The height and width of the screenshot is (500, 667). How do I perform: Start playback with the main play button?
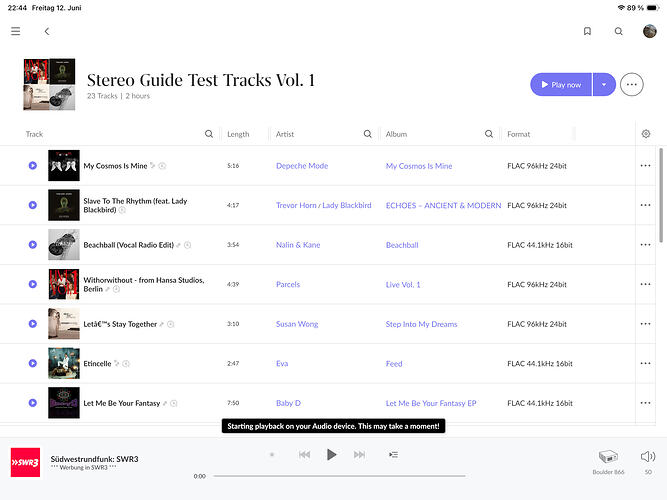[x=331, y=455]
